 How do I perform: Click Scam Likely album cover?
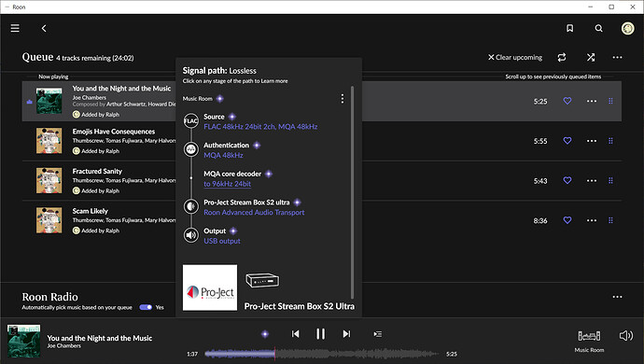[x=49, y=220]
